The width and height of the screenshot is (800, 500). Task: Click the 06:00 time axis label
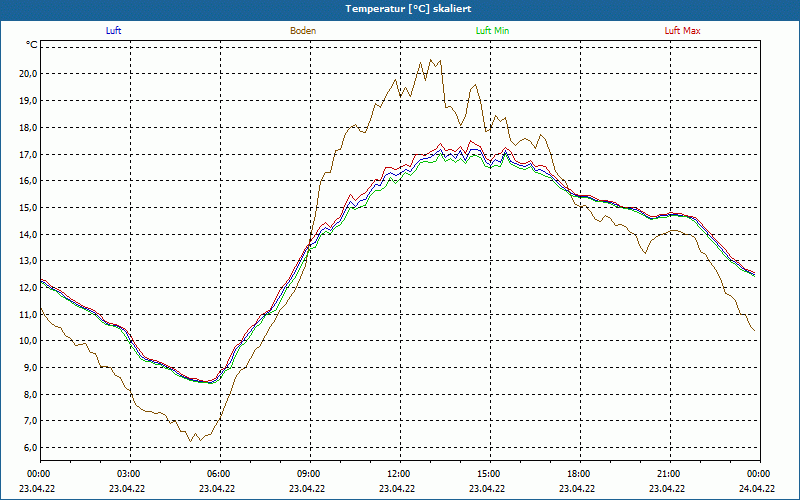219,474
